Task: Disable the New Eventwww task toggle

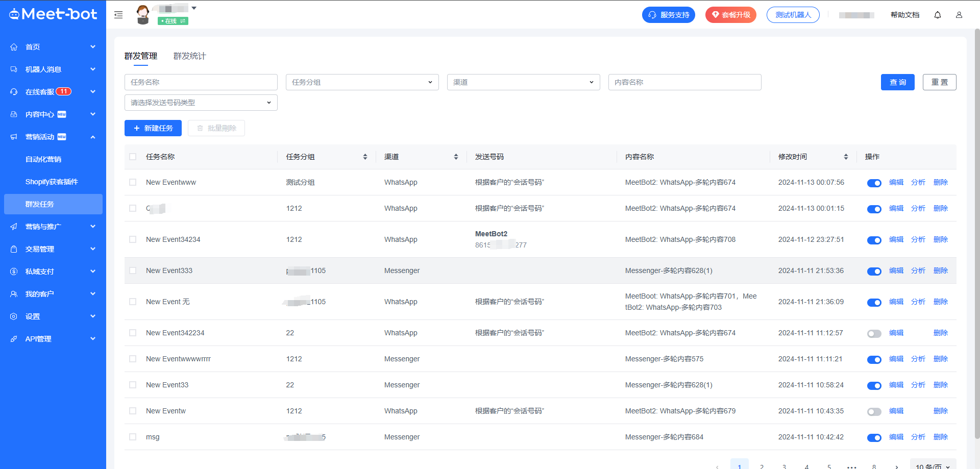Action: tap(874, 183)
